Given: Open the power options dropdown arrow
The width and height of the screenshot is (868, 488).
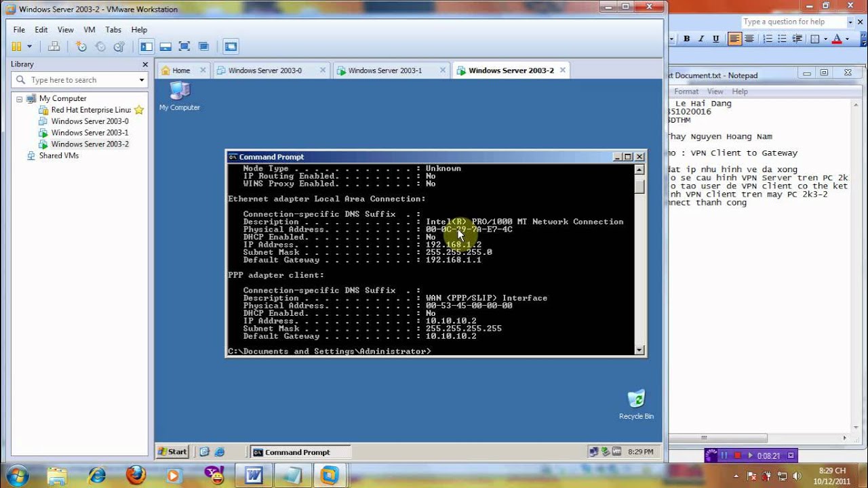Looking at the screenshot, I should pyautogui.click(x=29, y=47).
